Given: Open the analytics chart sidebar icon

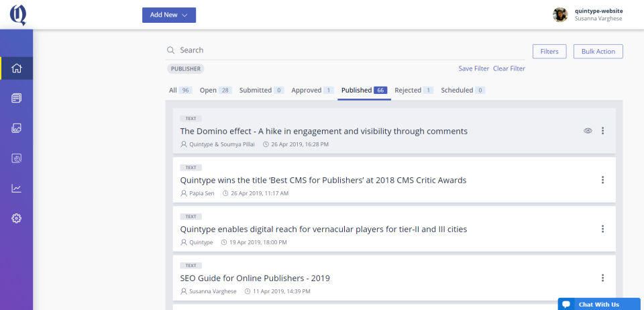Looking at the screenshot, I should point(17,189).
